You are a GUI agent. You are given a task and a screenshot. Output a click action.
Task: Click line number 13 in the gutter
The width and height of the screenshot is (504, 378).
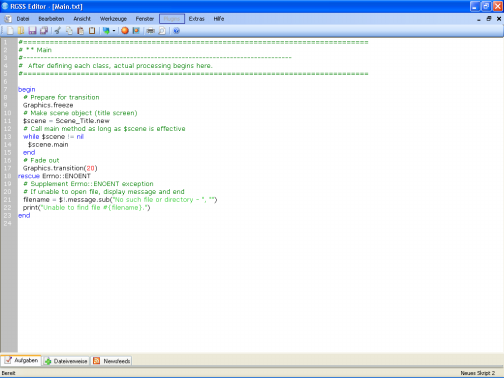click(x=8, y=137)
